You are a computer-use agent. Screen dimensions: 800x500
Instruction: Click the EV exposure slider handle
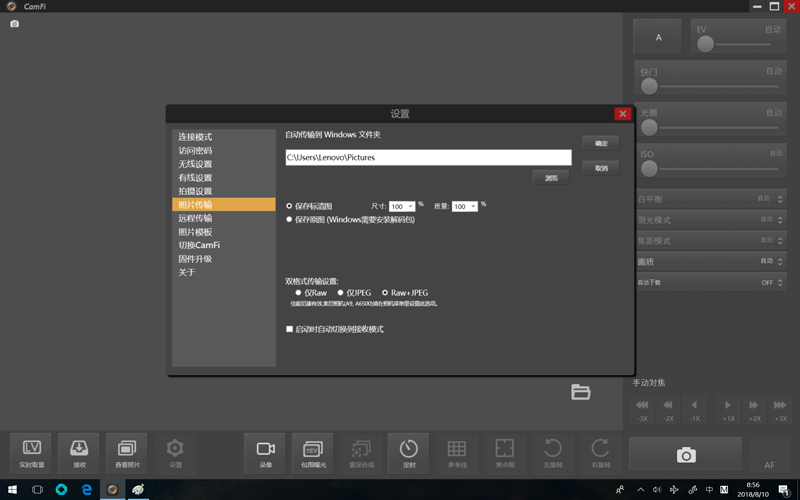pyautogui.click(x=706, y=44)
